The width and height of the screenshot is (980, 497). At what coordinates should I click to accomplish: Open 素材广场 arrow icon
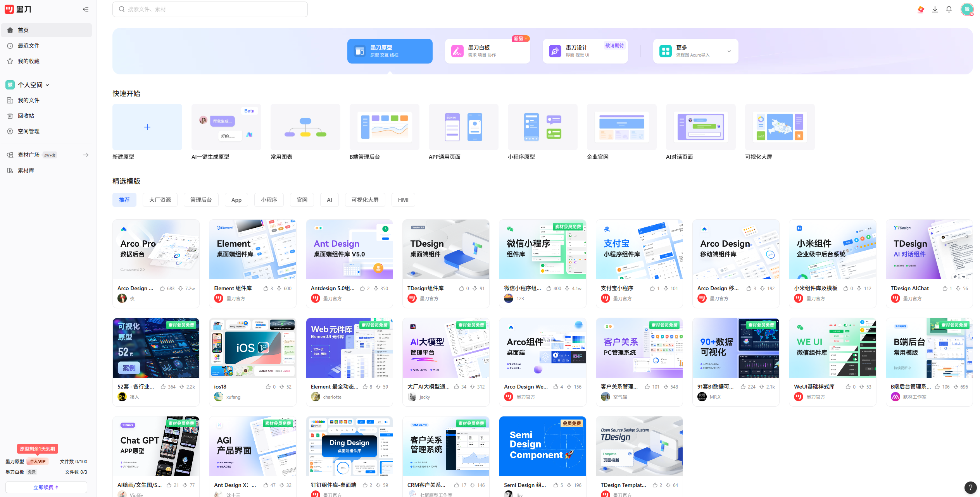(x=86, y=155)
